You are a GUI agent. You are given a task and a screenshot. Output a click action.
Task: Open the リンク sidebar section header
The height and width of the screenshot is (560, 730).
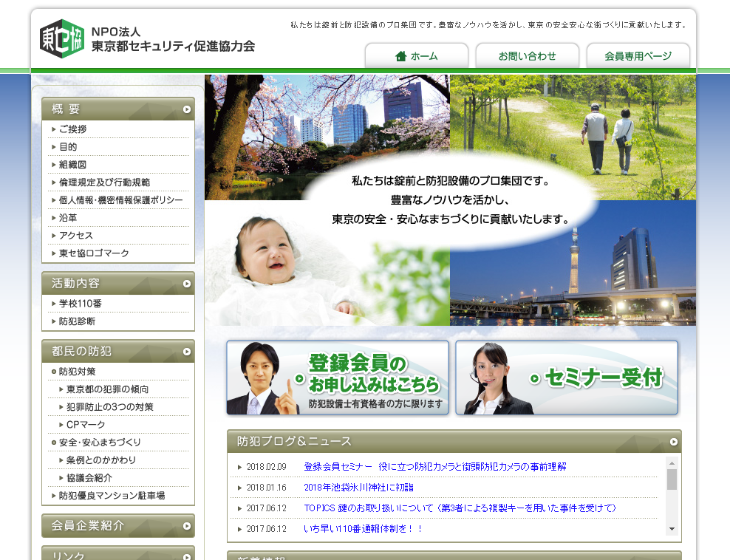point(118,553)
